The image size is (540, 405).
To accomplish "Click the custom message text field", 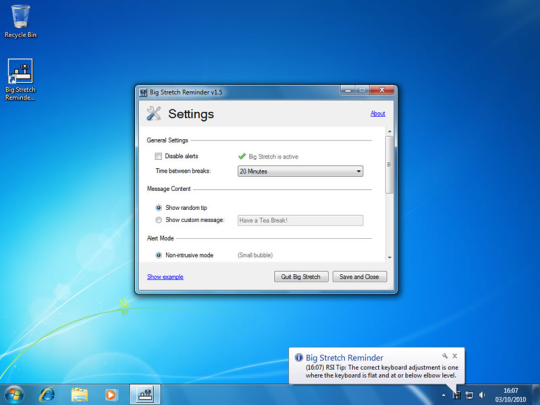I will point(300,220).
